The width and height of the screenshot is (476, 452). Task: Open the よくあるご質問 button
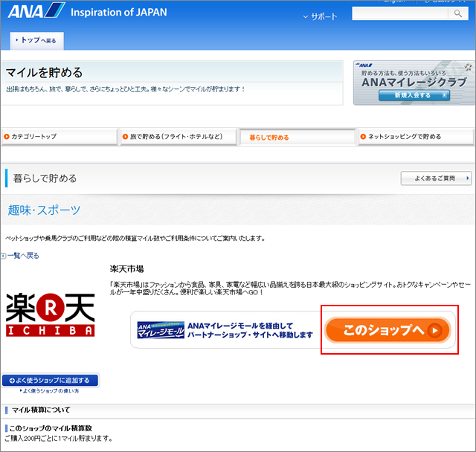coord(436,178)
